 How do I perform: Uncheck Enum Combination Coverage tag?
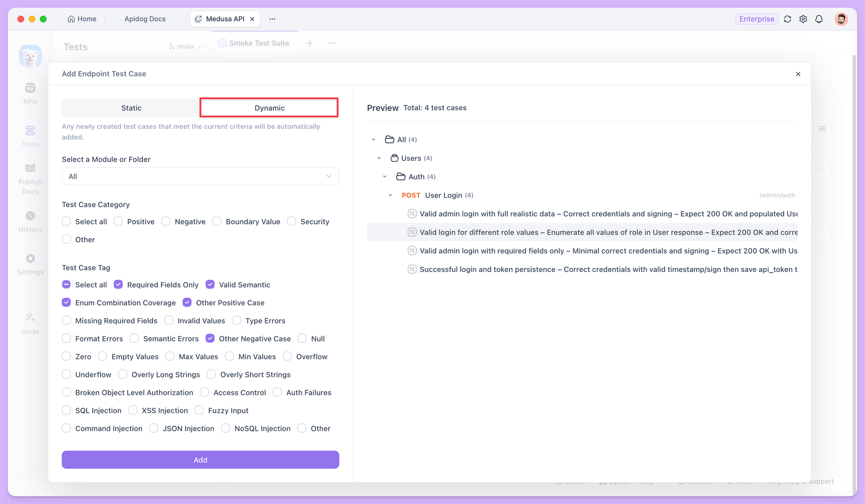[66, 302]
